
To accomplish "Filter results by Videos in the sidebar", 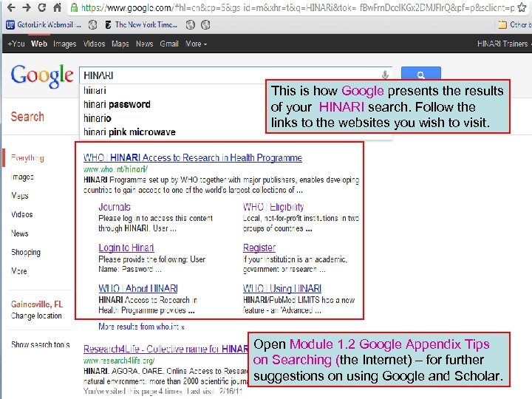I will [21, 214].
